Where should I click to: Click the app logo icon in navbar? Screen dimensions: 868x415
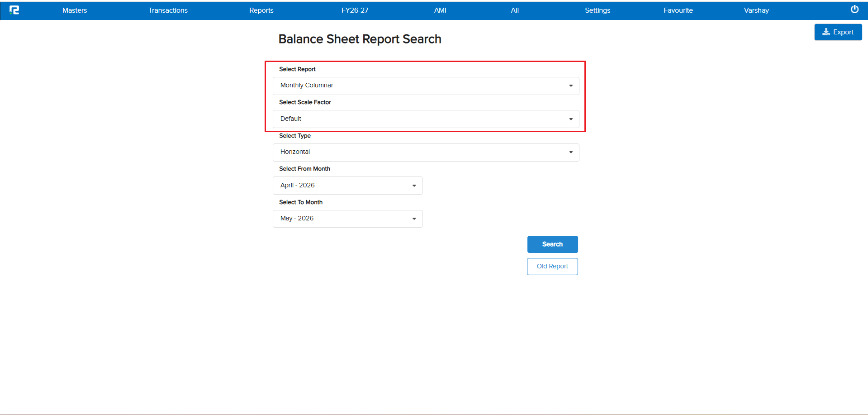pos(14,10)
